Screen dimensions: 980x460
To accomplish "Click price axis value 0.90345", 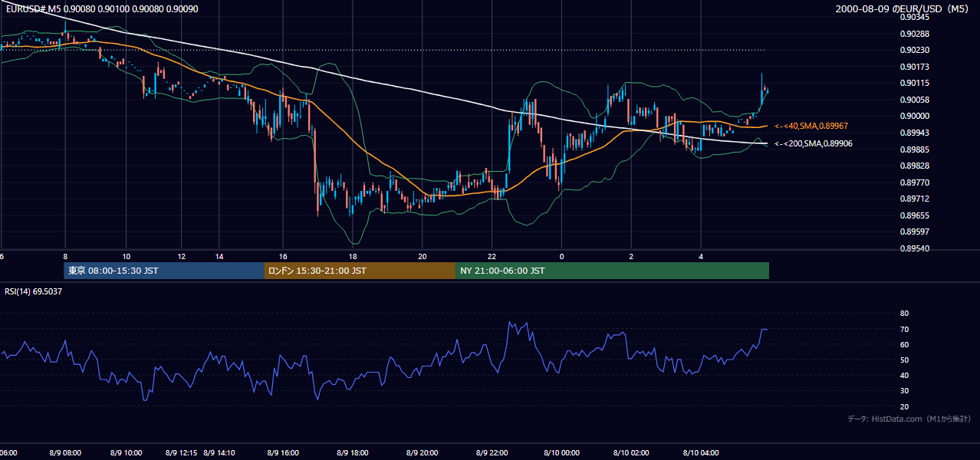I will [914, 17].
